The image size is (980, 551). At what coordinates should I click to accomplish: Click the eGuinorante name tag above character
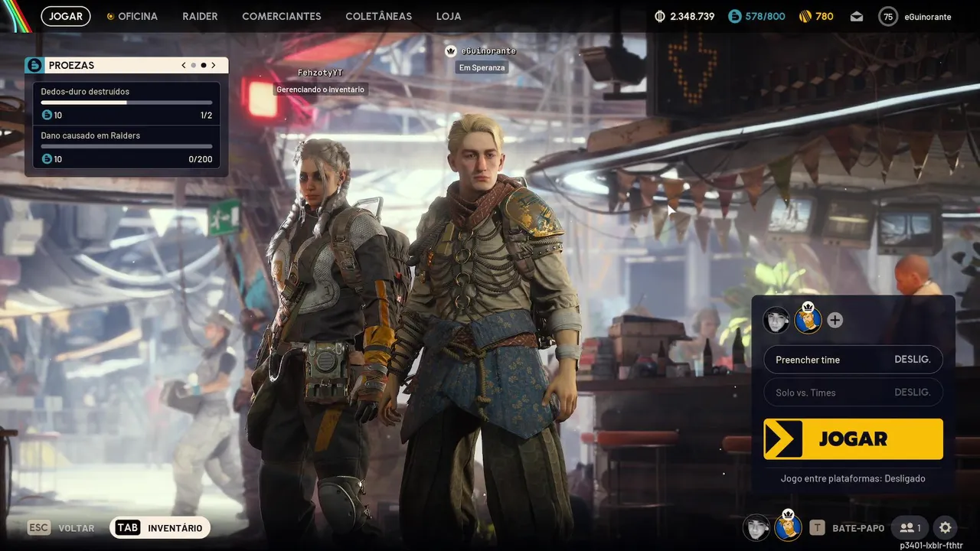488,51
